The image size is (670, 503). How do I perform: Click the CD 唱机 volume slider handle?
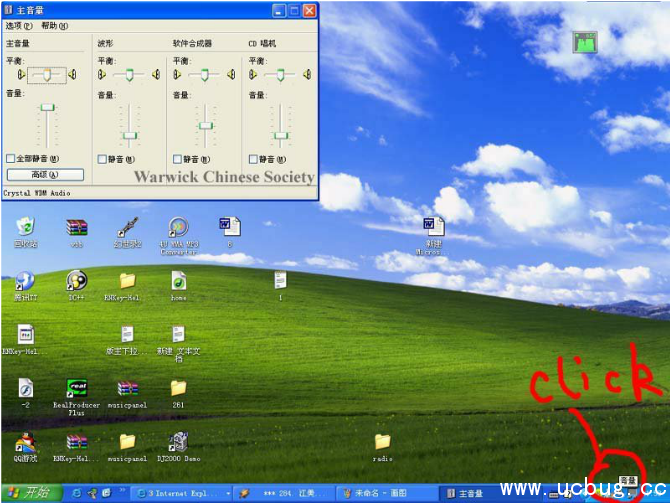281,135
